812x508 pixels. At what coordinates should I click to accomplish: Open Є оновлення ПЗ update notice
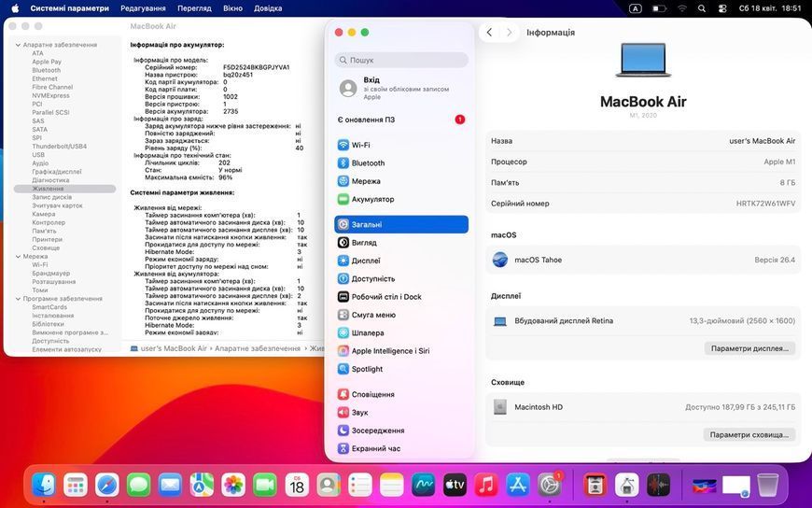[x=400, y=120]
